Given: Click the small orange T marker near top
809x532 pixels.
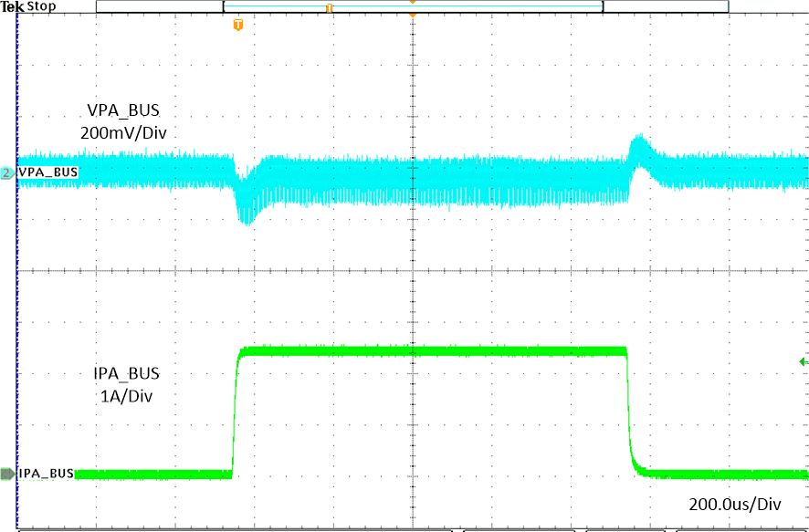Looking at the screenshot, I should [329, 7].
